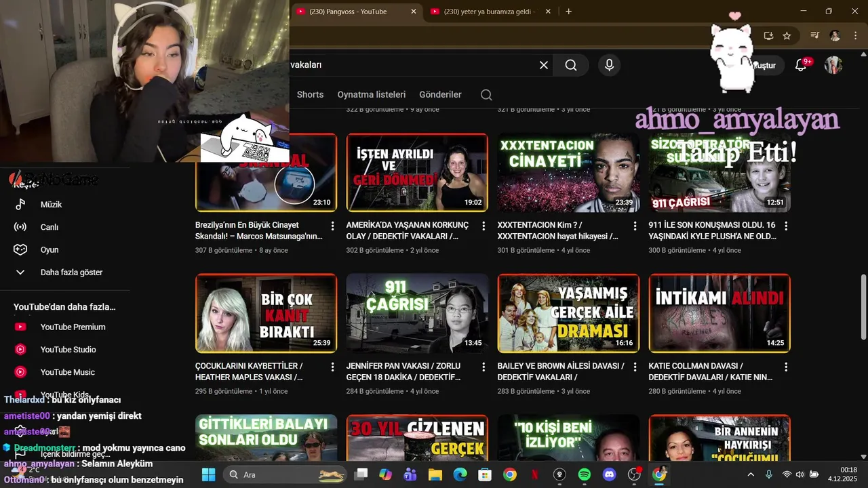Open video title 'JENNIFER PAN VAKASI / ZORLU GEÇEN 18 DAKİKA'
Image resolution: width=868 pixels, height=488 pixels.
pyautogui.click(x=403, y=371)
